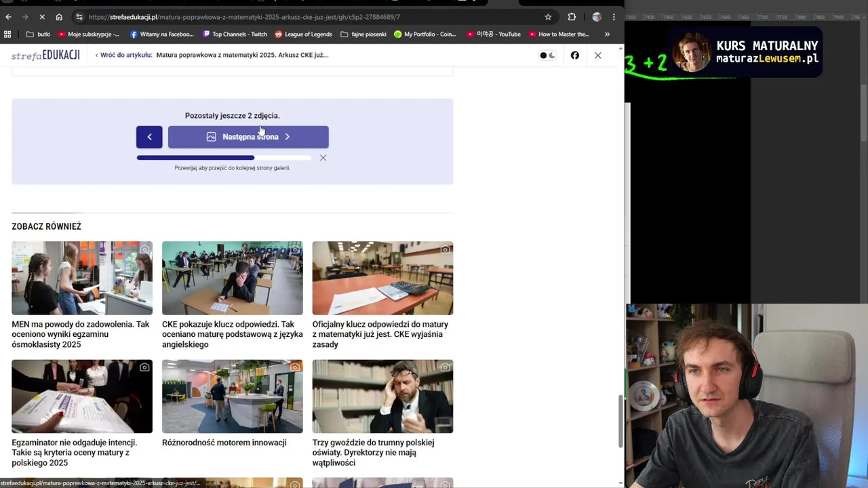Open the Trzy gwoździe do trumny thumbnail
This screenshot has height=488, width=868.
(x=382, y=396)
